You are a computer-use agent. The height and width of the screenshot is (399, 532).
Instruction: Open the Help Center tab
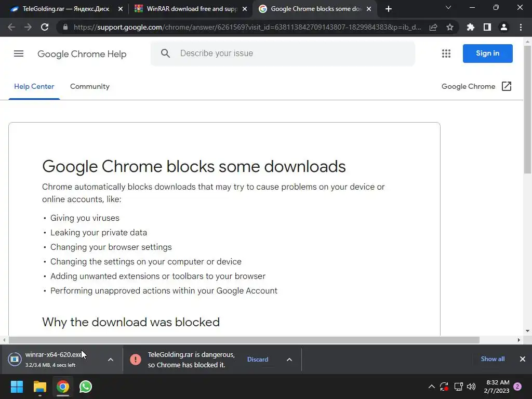(x=34, y=86)
